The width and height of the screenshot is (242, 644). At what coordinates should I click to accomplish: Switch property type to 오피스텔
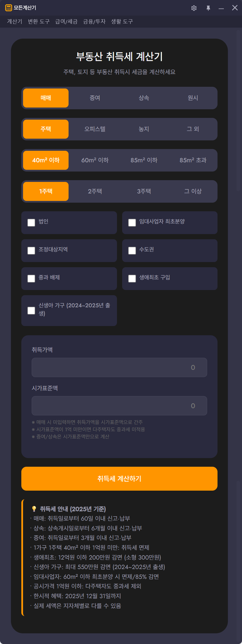pyautogui.click(x=95, y=129)
